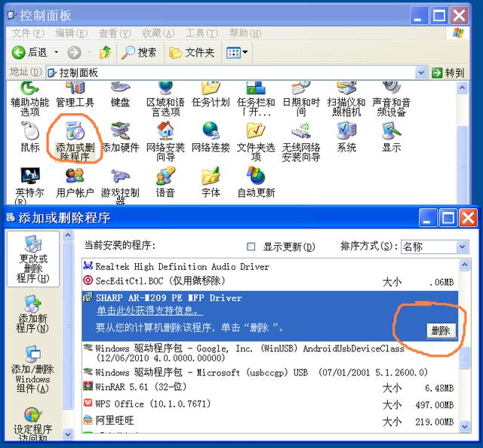Open 英特尔(R) graphics icon
This screenshot has width=483, height=448.
click(x=30, y=186)
